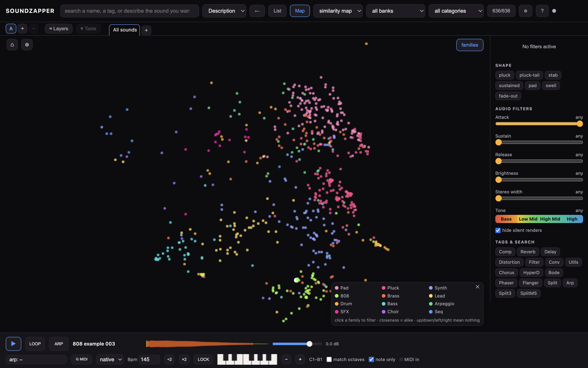Click the home reset view icon
This screenshot has height=368, width=588.
pyautogui.click(x=12, y=45)
